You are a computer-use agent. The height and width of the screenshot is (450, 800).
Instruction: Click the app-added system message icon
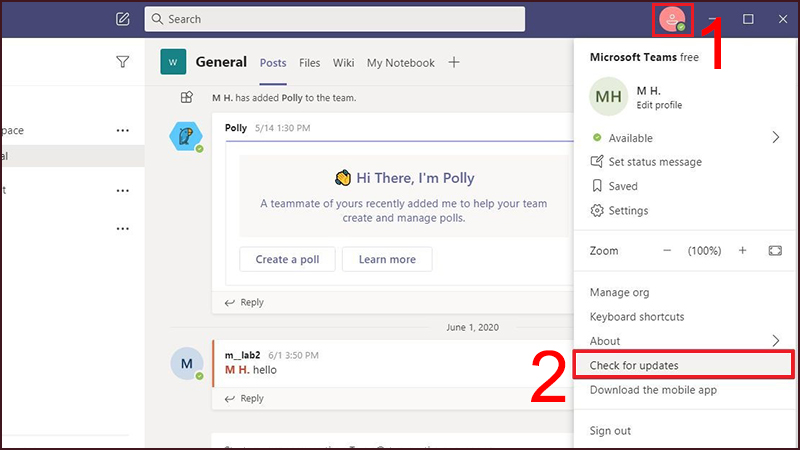187,97
